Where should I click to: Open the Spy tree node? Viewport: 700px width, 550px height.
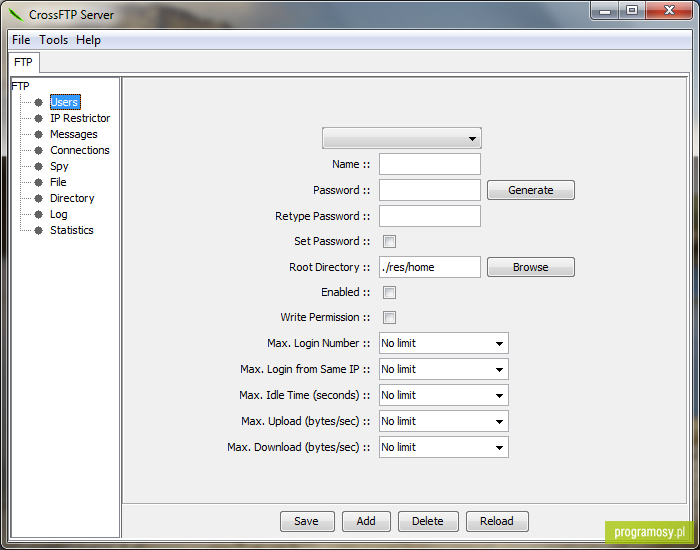[x=59, y=167]
